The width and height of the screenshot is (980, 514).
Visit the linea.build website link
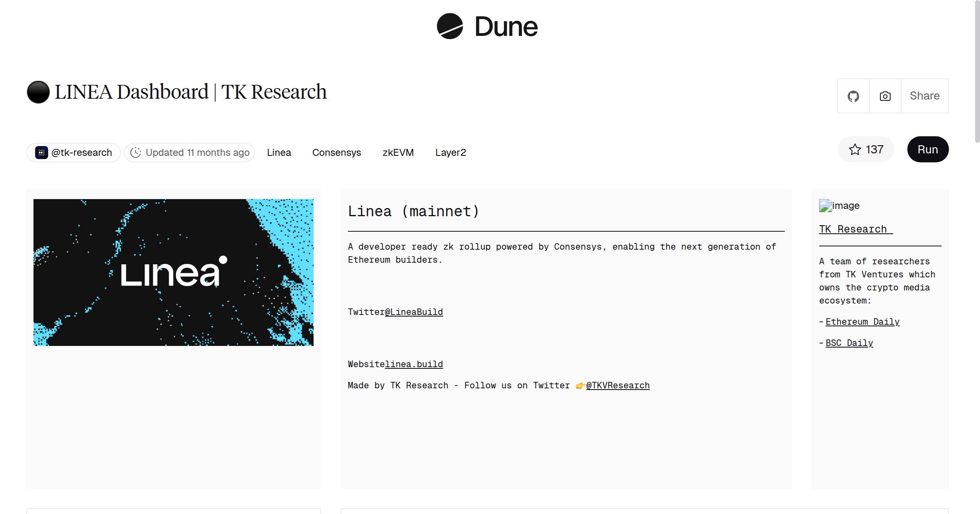pos(414,364)
